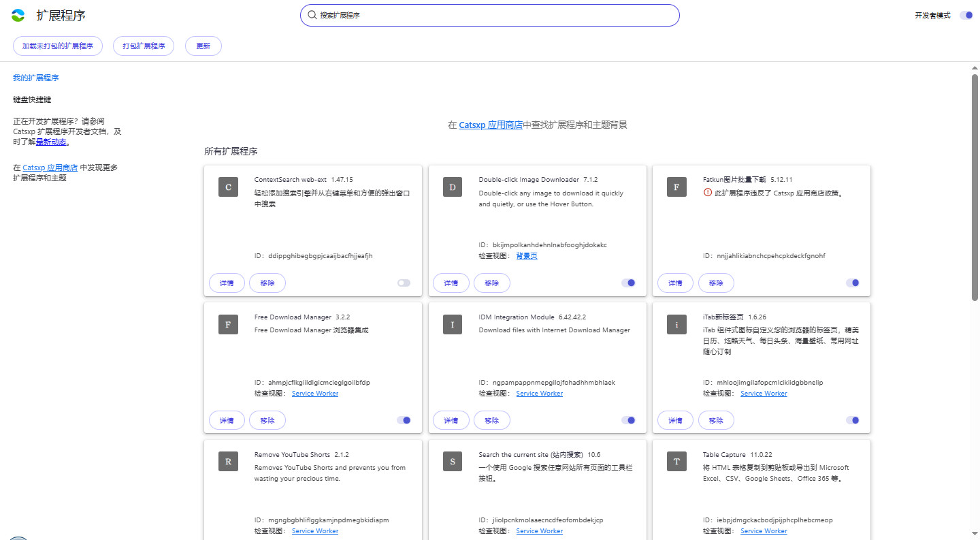This screenshot has width=980, height=540.
Task: Enable the ContextSearch web-ext extension toggle
Action: (404, 283)
